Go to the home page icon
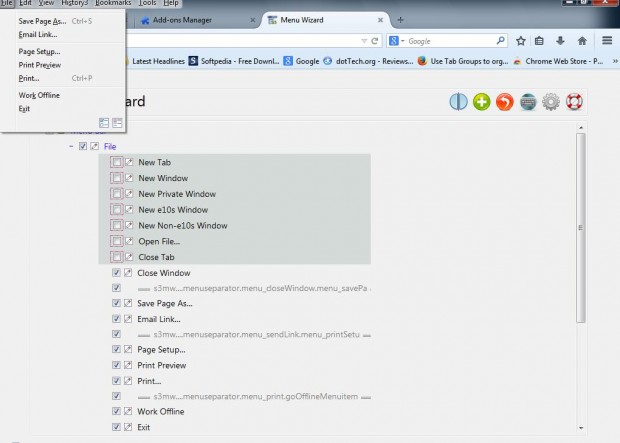The image size is (620, 443). click(x=582, y=41)
